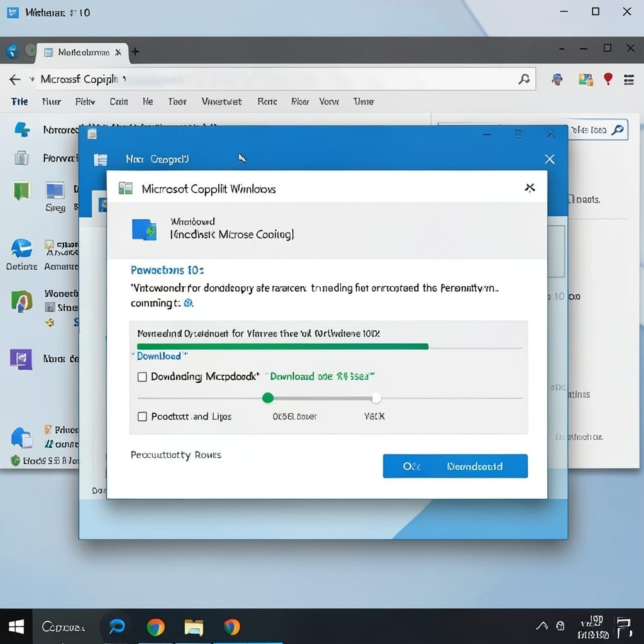Click the address bar search magnifier

[x=524, y=79]
